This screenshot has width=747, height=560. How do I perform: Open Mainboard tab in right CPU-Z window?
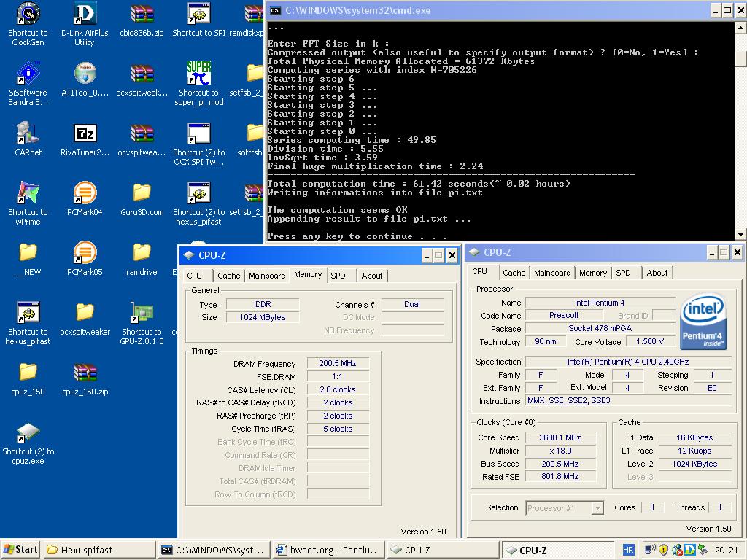pos(552,273)
